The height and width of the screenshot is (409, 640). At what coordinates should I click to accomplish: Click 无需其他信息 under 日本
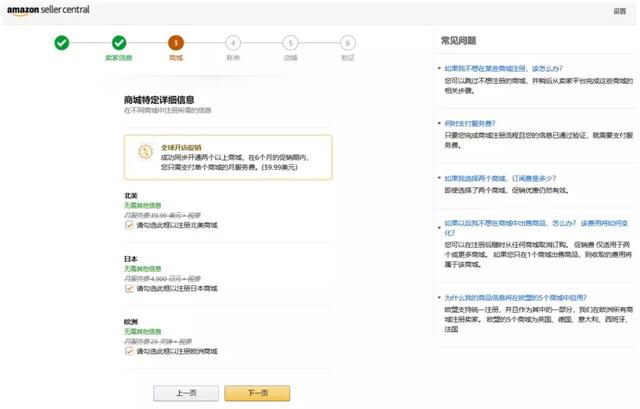tap(143, 269)
